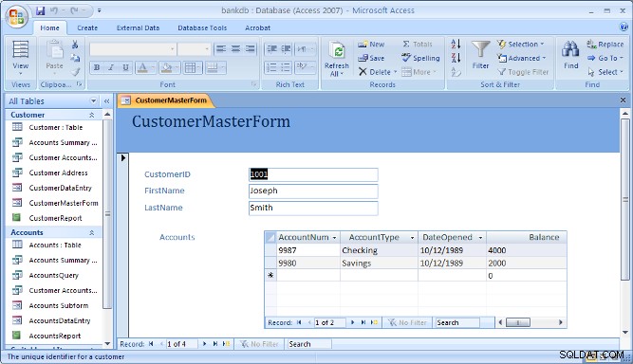This screenshot has width=633, height=364.
Task: Open the AccountNum column dropdown arrow
Action: coord(334,238)
